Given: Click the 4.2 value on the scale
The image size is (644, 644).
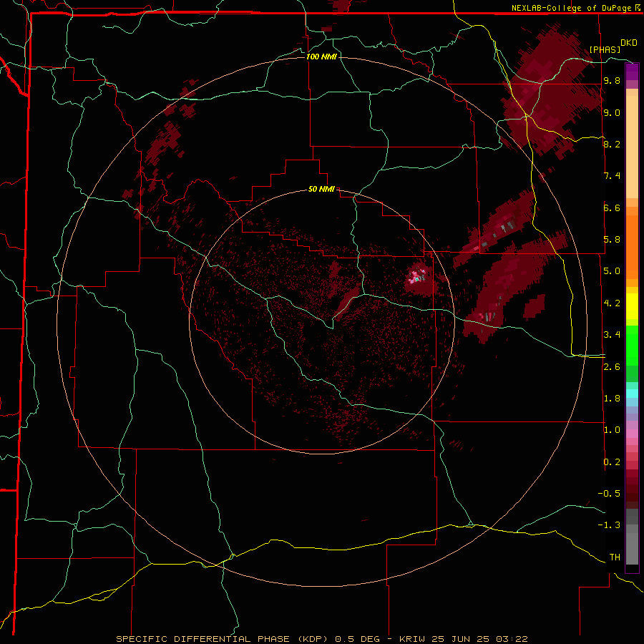Looking at the screenshot, I should pyautogui.click(x=612, y=303).
